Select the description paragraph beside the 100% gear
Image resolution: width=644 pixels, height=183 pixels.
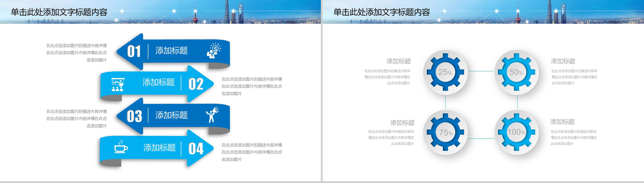coord(574,137)
